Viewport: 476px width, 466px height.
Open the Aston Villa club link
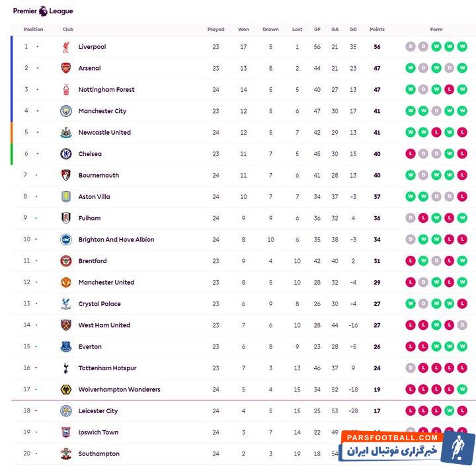click(x=94, y=197)
